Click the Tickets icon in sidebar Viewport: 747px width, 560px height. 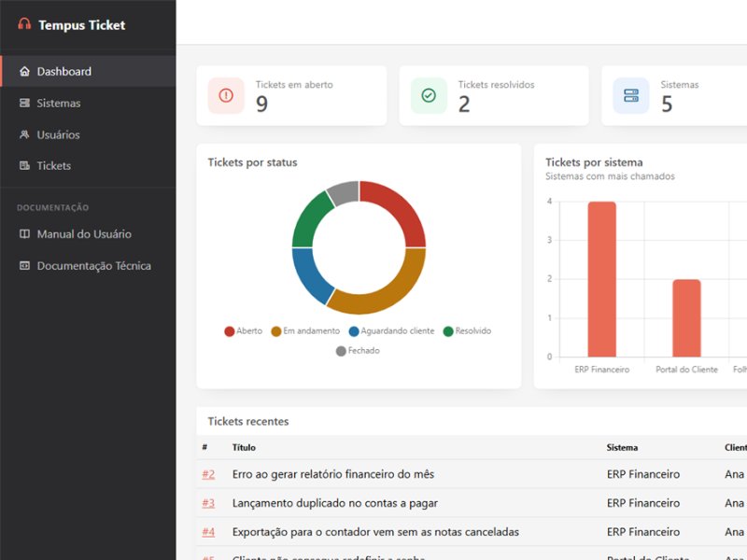pos(24,166)
